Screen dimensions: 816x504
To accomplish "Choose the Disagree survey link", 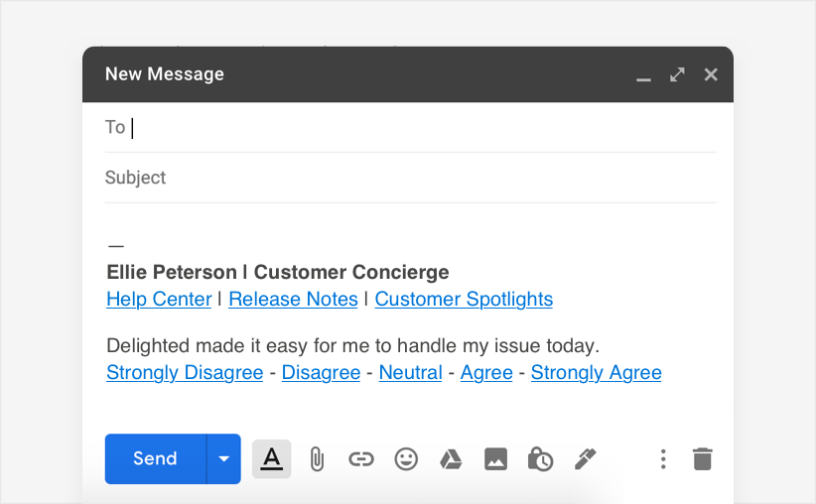I will (321, 372).
